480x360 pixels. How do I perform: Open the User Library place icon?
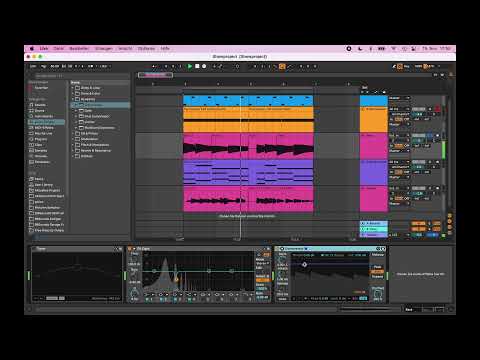tap(32, 185)
